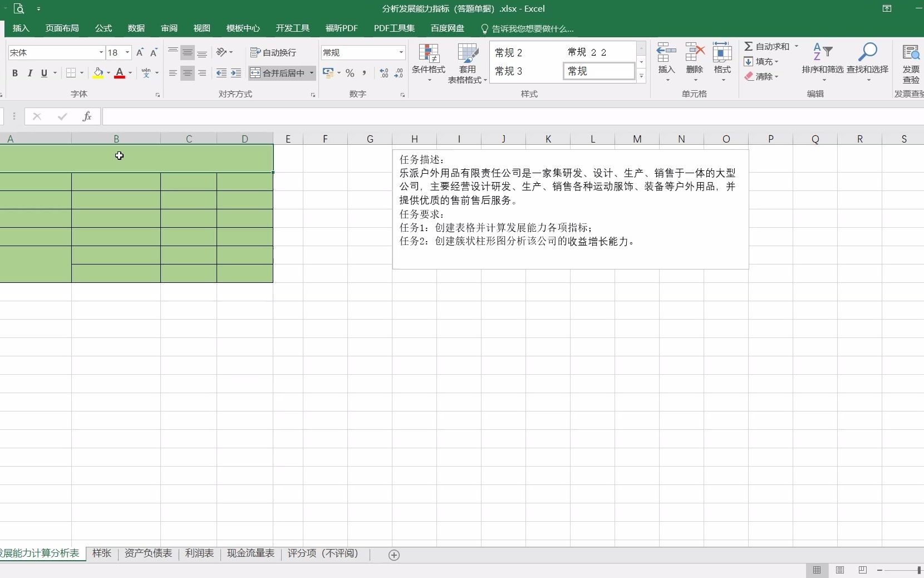Increase cell indent
This screenshot has width=924, height=578.
tap(236, 73)
